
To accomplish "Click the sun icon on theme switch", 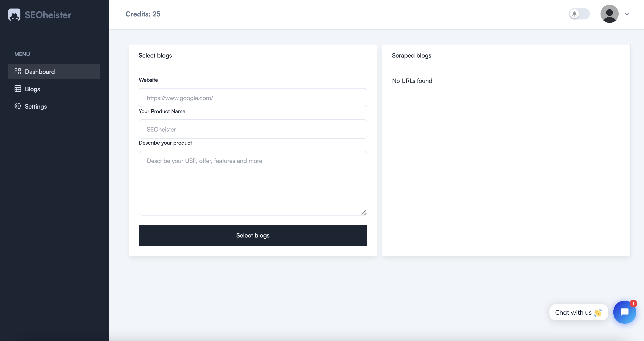I will point(574,14).
